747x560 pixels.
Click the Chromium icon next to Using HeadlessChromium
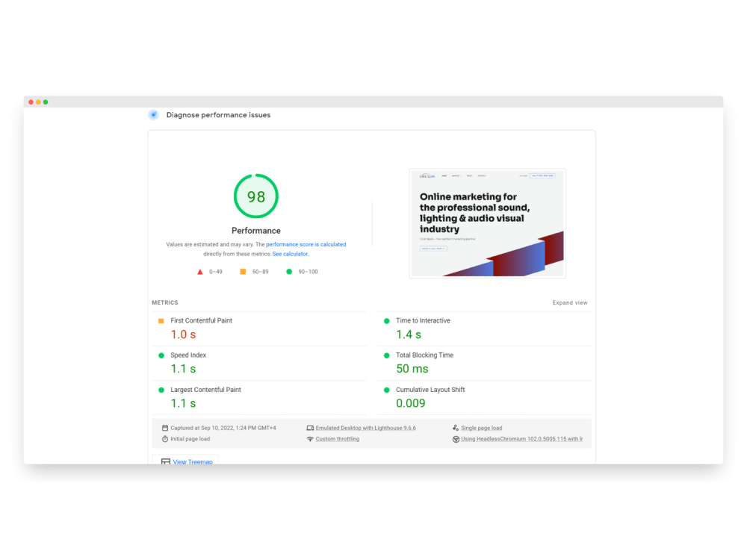coord(456,439)
